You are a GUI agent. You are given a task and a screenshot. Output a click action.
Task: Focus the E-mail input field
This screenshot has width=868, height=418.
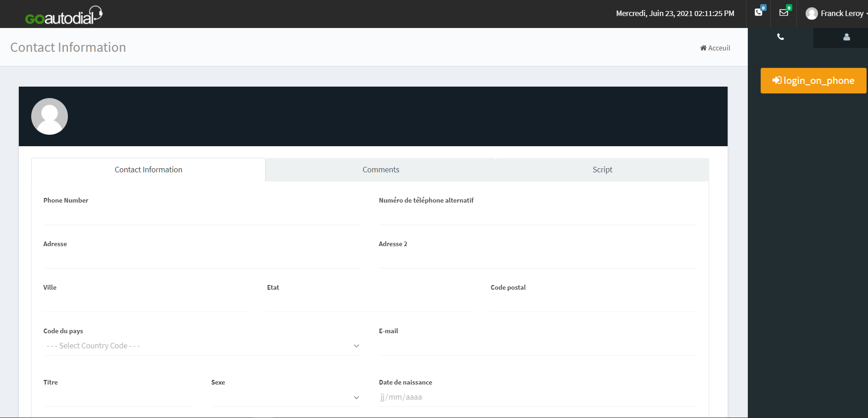[x=538, y=346]
